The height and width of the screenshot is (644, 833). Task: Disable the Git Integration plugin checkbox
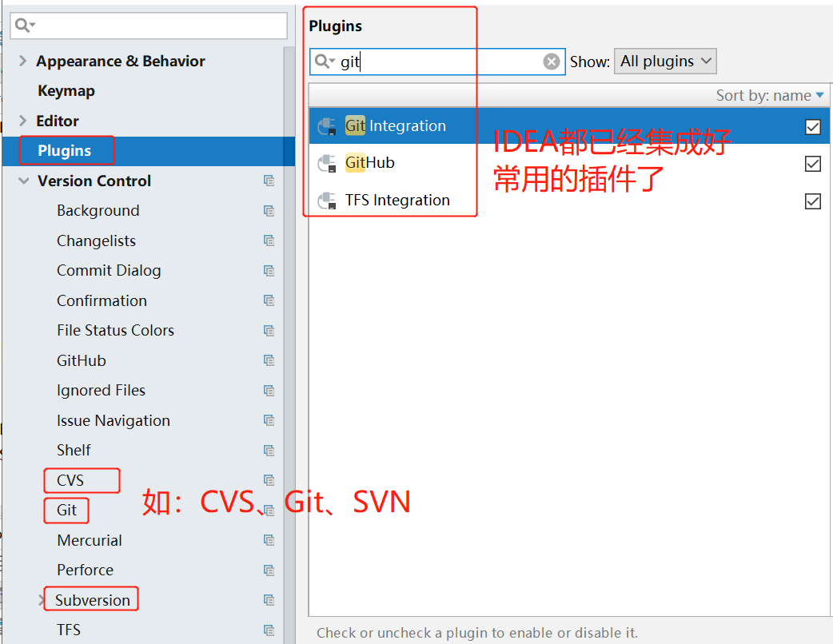(x=813, y=127)
